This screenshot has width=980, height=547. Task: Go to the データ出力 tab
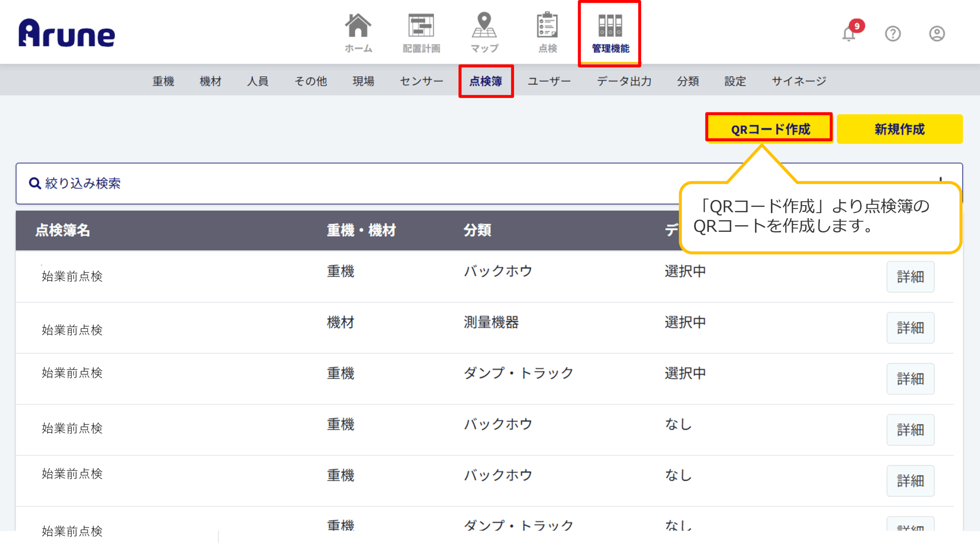624,81
